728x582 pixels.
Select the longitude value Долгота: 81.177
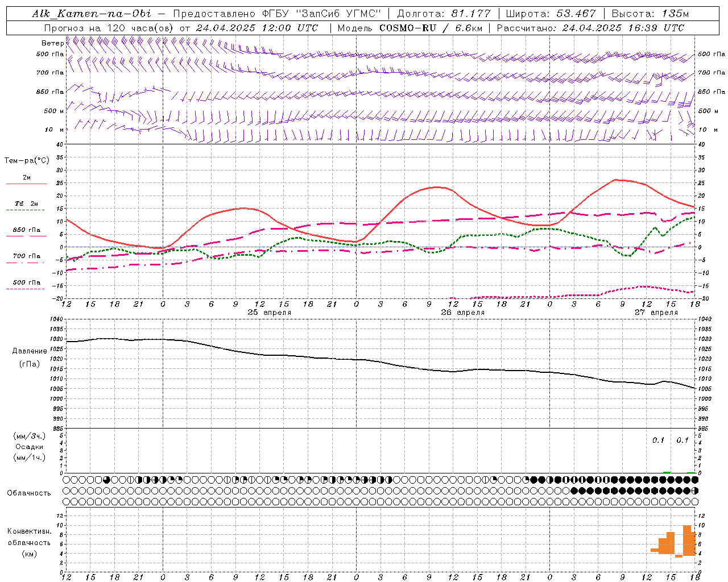tap(444, 13)
